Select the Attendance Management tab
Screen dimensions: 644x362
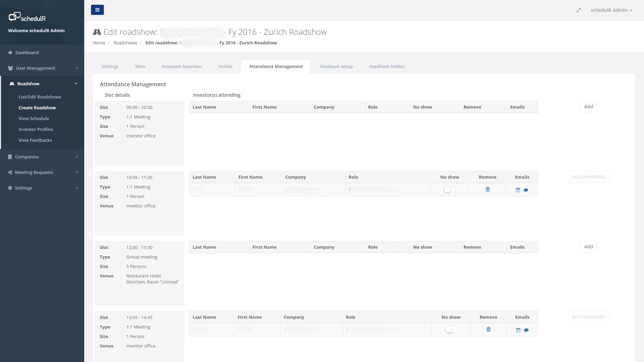276,66
